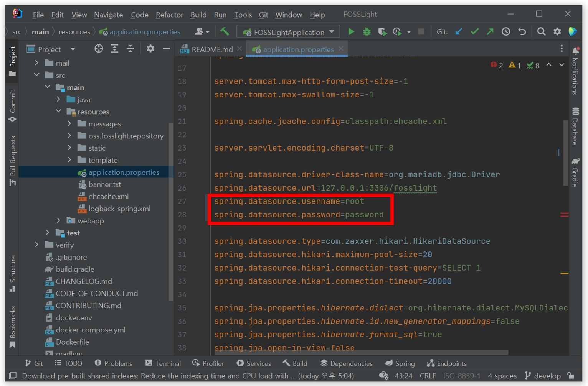The height and width of the screenshot is (386, 588).
Task: Show Git history clock icon
Action: pyautogui.click(x=506, y=32)
